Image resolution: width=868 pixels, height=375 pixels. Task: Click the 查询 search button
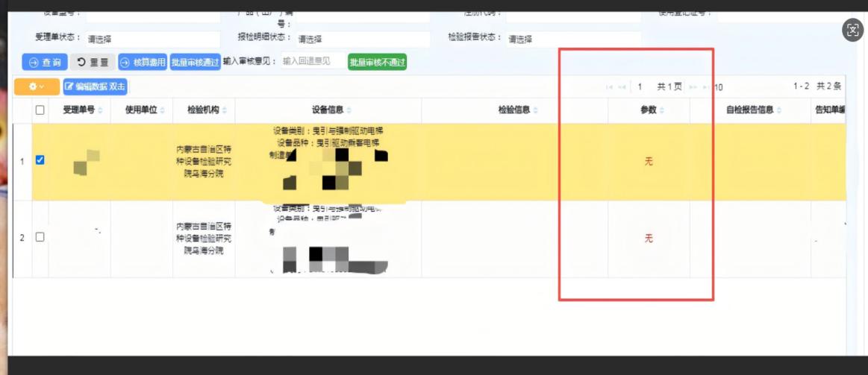tap(44, 63)
